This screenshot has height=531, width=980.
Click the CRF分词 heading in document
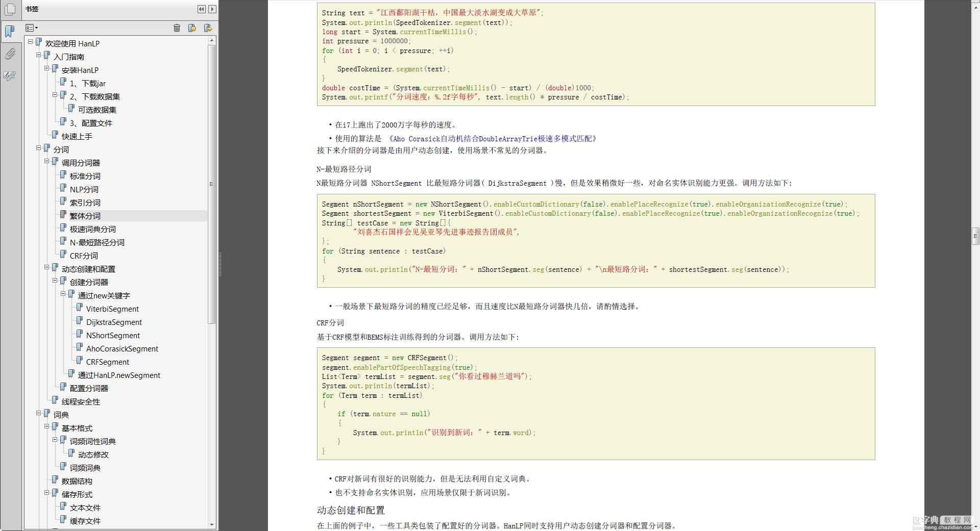click(330, 323)
